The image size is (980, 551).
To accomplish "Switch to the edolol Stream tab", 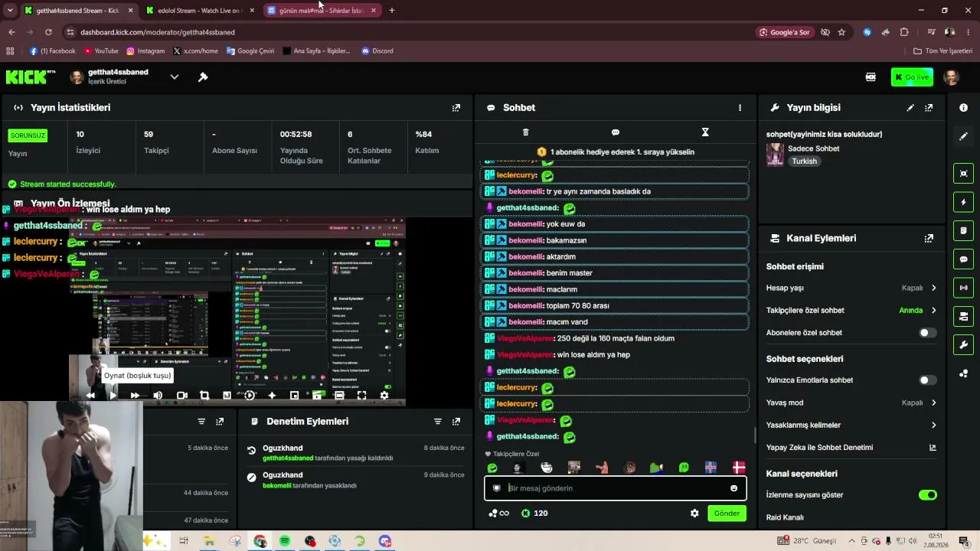I will coord(199,11).
